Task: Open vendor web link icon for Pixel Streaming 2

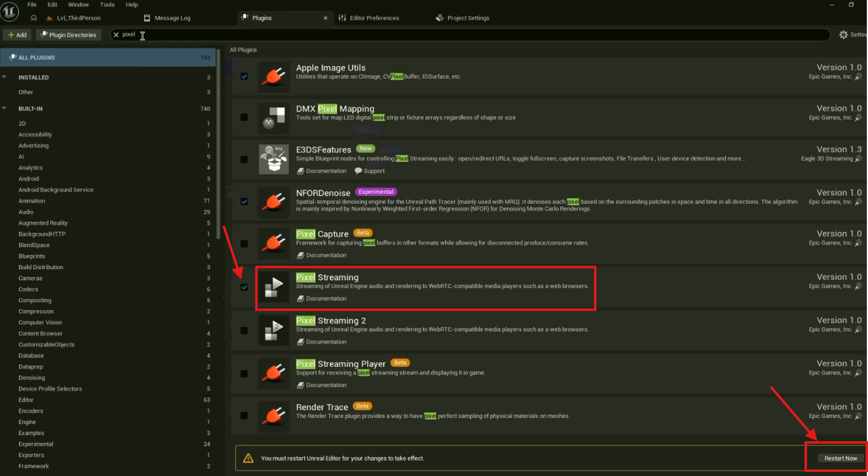Action: pyautogui.click(x=858, y=329)
